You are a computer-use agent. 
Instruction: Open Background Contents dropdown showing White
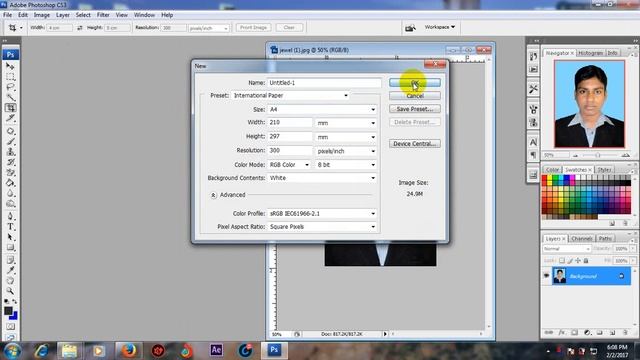pos(322,178)
